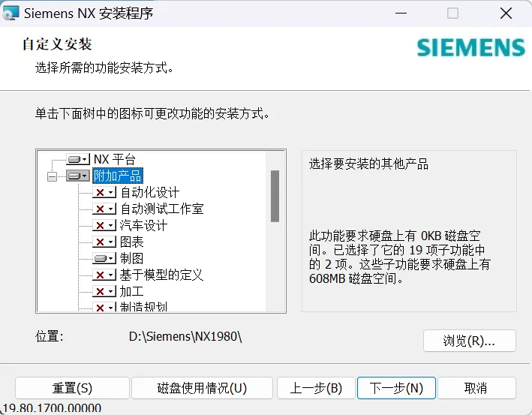Select the NX 平台 tree item

pos(115,159)
